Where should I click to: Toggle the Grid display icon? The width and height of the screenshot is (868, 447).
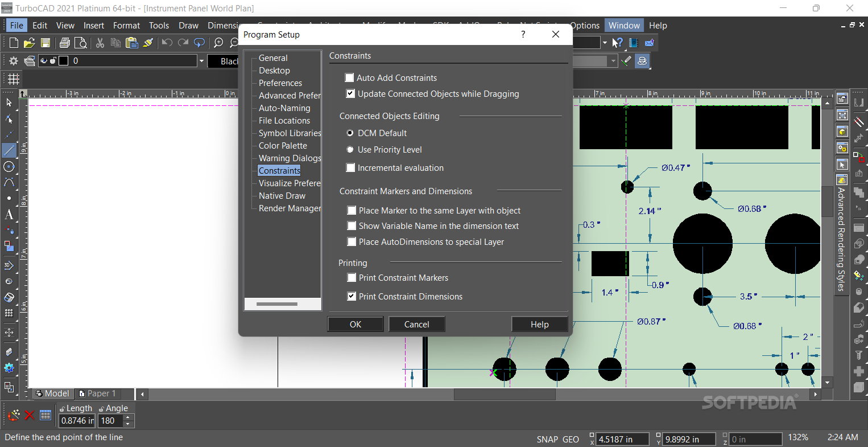[x=14, y=79]
